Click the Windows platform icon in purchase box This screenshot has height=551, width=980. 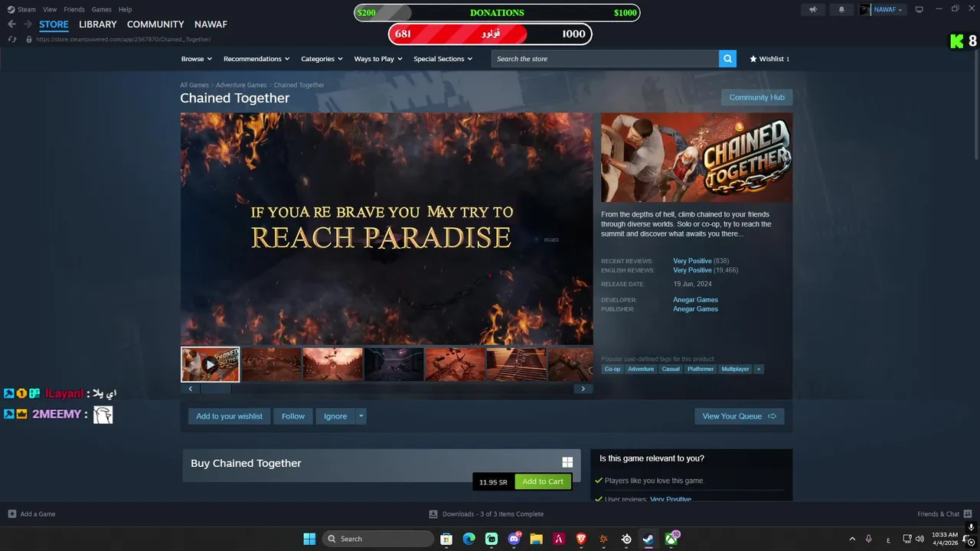[x=567, y=462]
